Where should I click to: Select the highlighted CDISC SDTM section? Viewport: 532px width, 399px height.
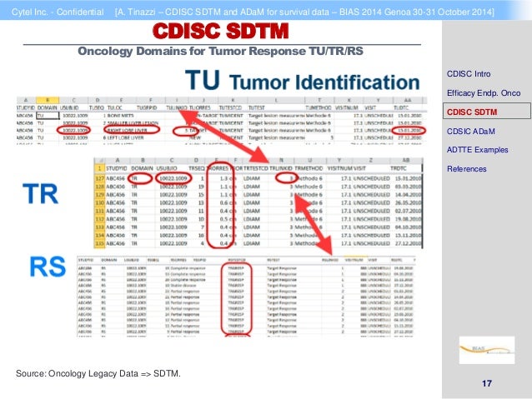click(x=486, y=112)
